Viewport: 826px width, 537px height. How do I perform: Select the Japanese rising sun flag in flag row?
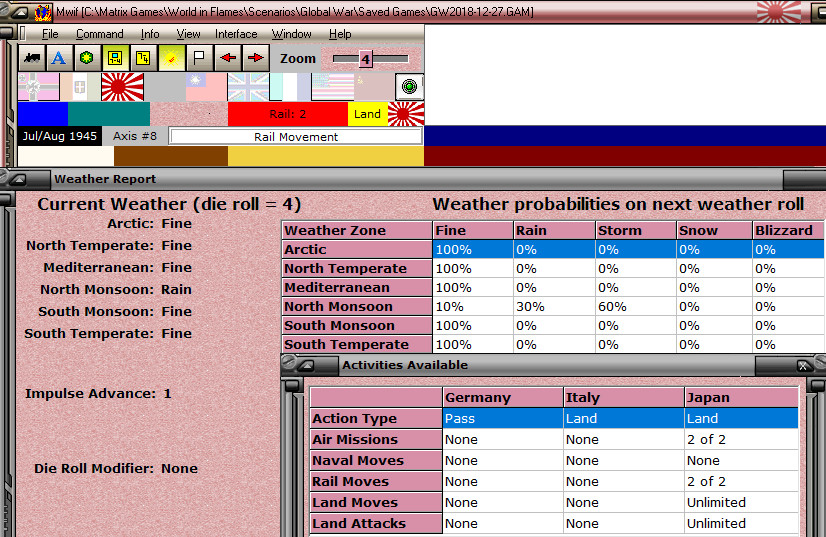(122, 87)
